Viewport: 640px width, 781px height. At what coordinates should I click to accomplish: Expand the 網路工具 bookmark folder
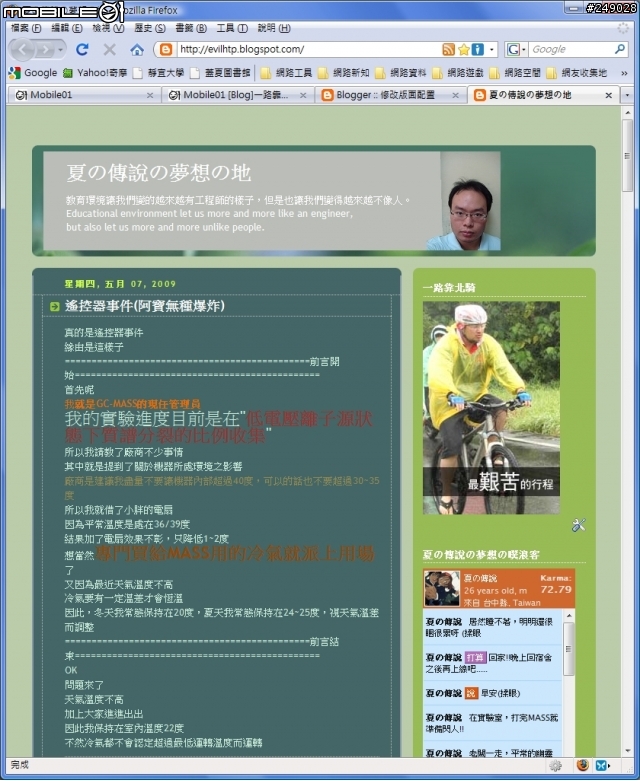click(x=286, y=73)
